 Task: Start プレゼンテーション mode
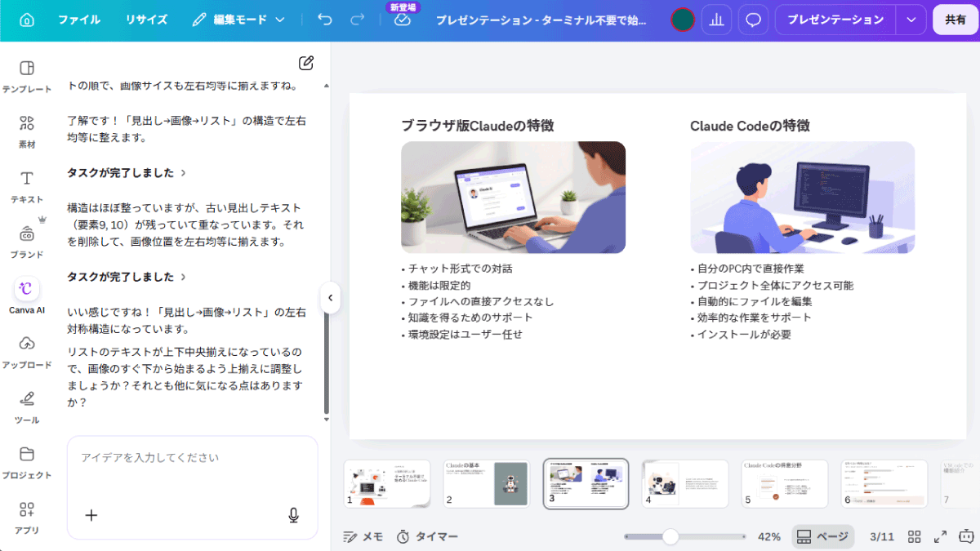tap(835, 20)
